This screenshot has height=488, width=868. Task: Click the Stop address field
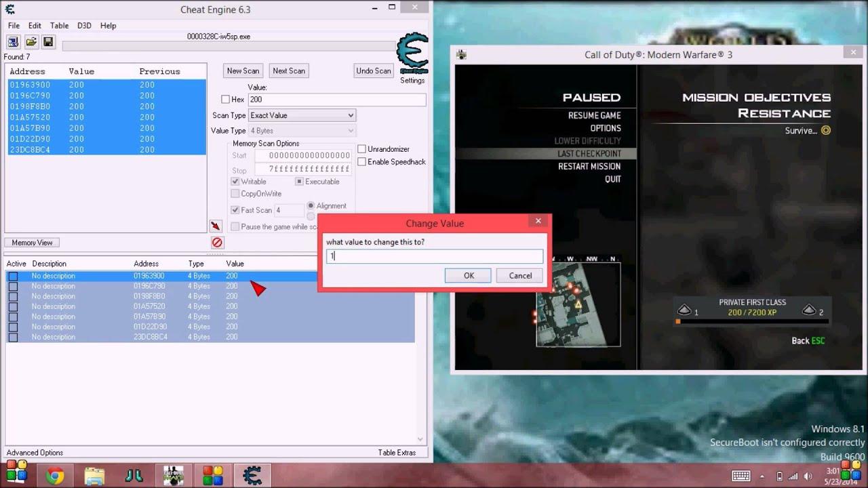point(303,169)
